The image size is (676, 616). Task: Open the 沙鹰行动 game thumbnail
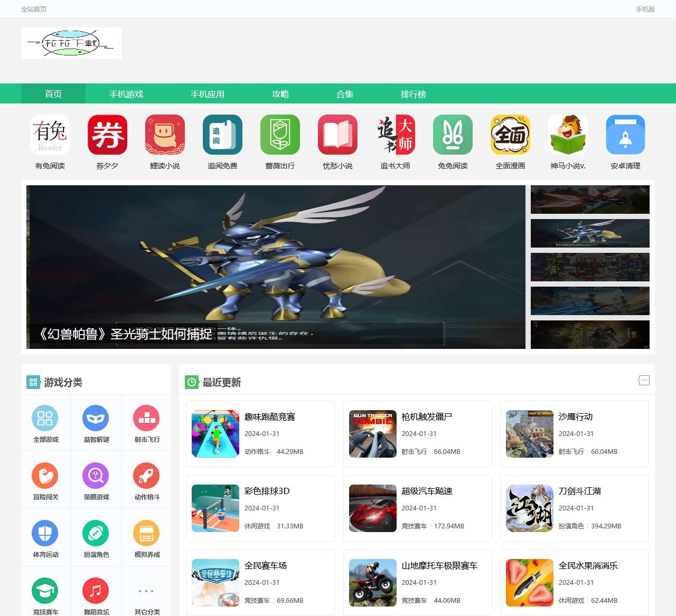(530, 434)
